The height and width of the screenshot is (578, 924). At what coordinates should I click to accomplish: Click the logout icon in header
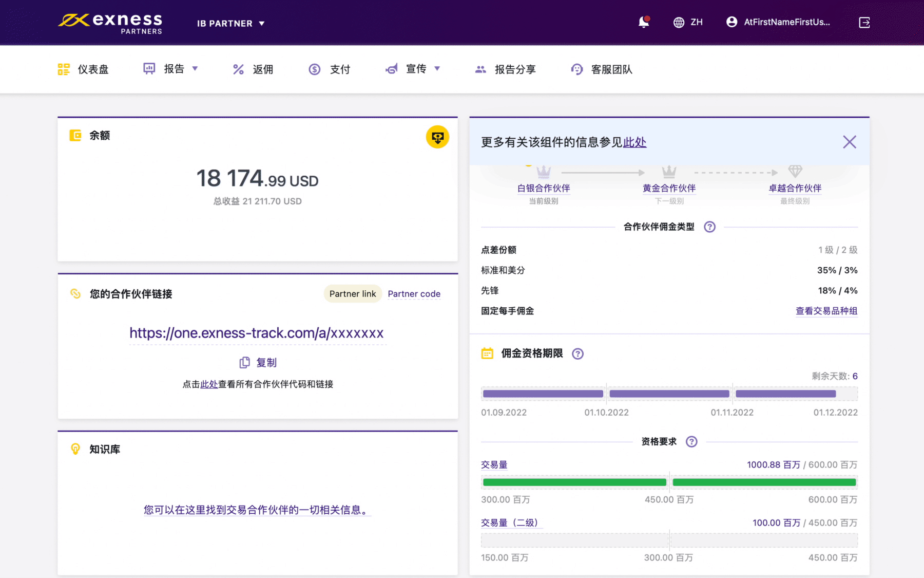pos(864,23)
